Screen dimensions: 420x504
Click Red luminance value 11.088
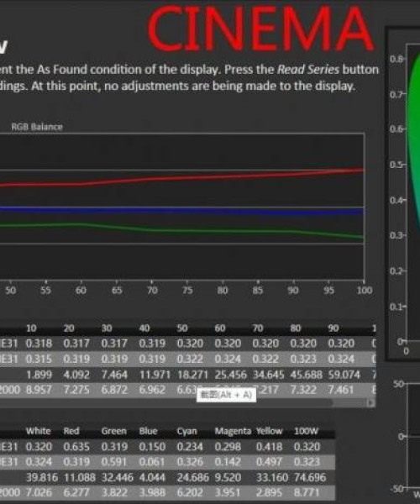pos(79,478)
